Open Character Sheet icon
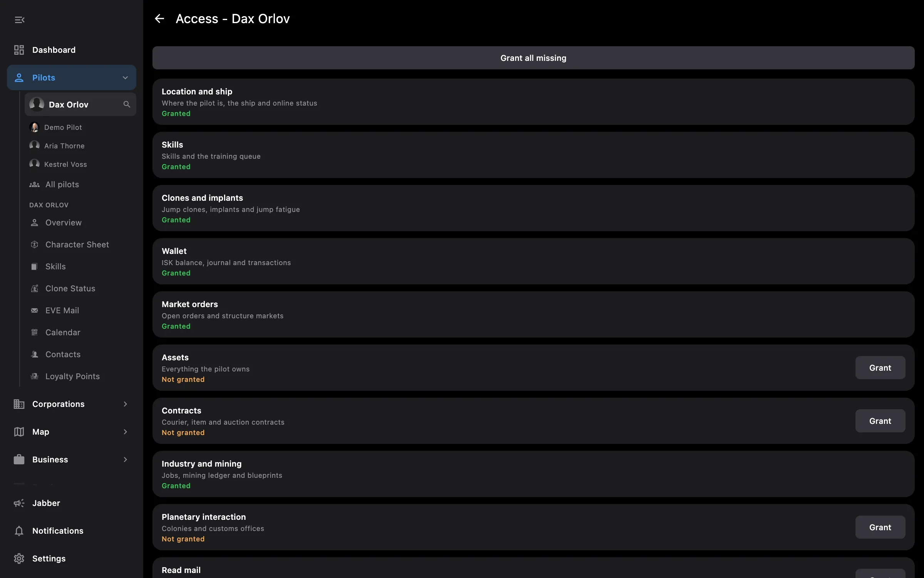Viewport: 924px width, 578px height. tap(35, 245)
